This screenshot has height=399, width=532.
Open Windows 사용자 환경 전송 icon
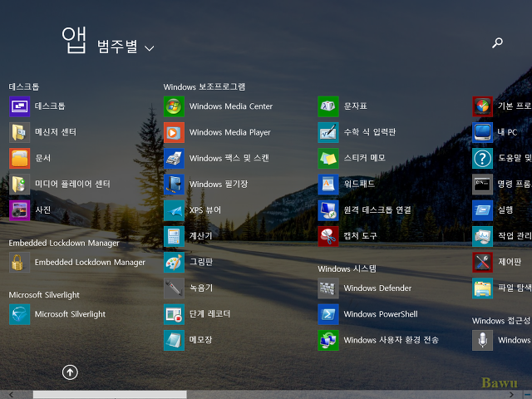pyautogui.click(x=328, y=340)
